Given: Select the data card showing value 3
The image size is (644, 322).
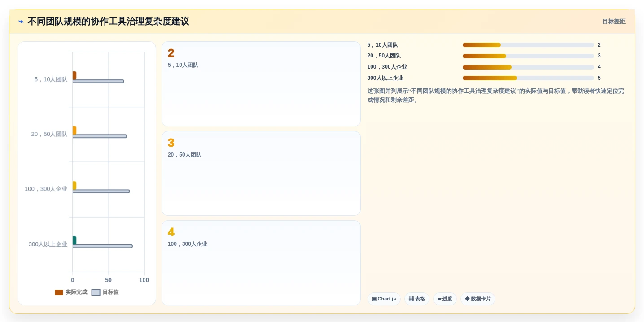Looking at the screenshot, I should point(261,174).
